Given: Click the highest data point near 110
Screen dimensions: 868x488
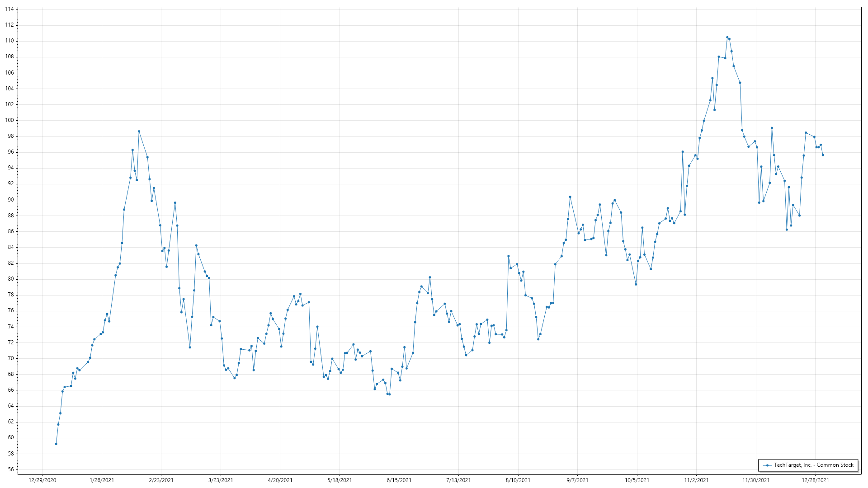Looking at the screenshot, I should click(727, 38).
